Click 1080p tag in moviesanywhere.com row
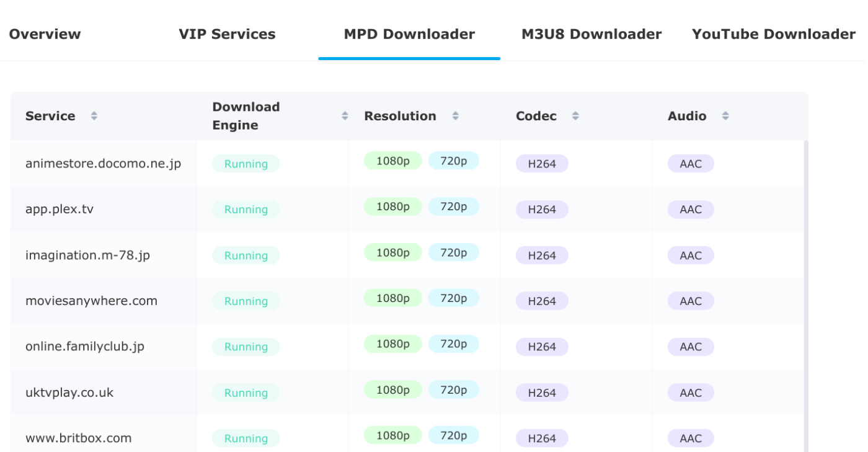 coord(393,298)
